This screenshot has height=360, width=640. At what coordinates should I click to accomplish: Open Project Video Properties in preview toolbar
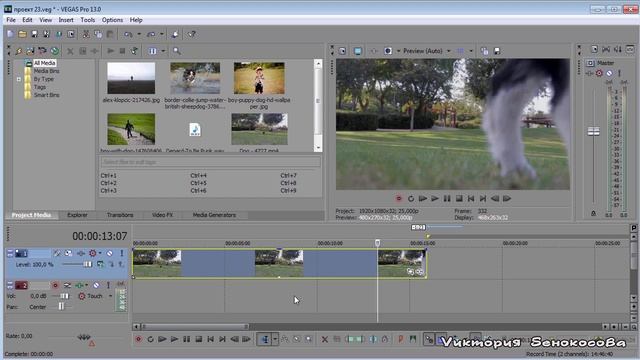[342, 51]
